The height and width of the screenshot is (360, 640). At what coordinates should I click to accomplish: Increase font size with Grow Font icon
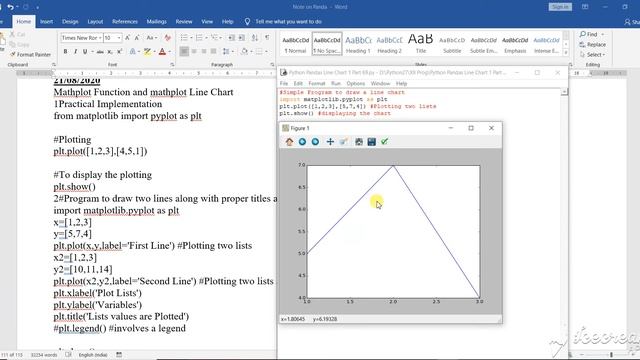pyautogui.click(x=127, y=38)
